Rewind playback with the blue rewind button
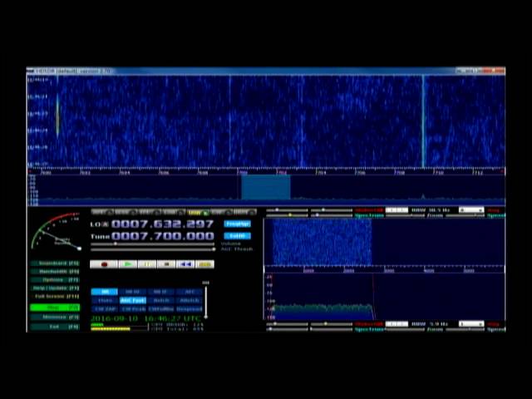 185,264
